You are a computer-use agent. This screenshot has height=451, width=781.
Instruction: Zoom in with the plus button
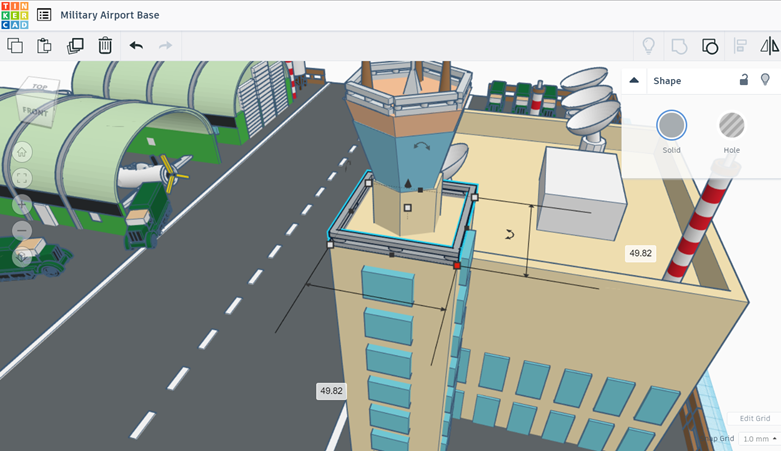pyautogui.click(x=22, y=204)
